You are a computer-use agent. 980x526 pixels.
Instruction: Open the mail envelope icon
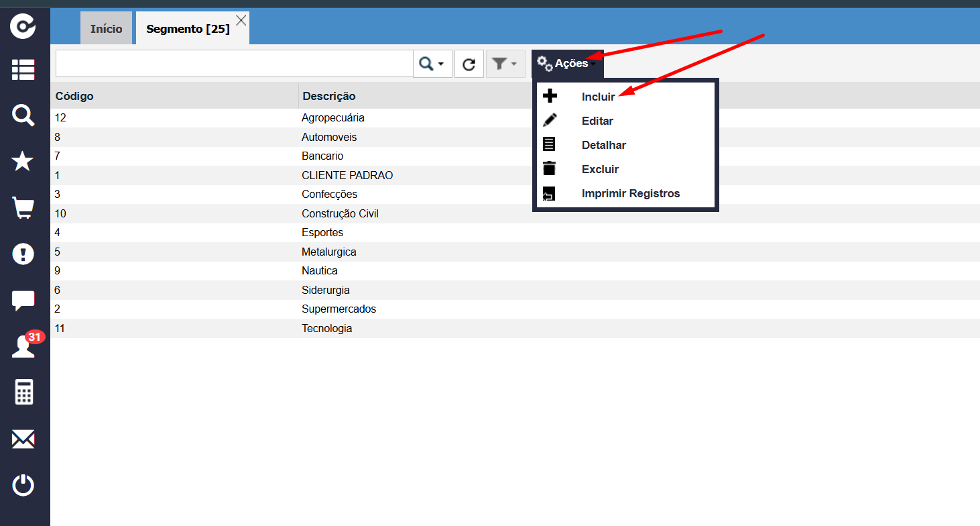(x=23, y=440)
